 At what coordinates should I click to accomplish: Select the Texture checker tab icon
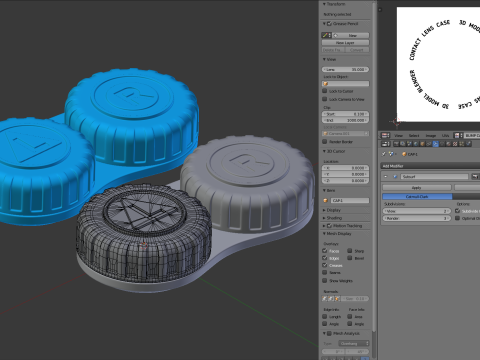pos(455,144)
